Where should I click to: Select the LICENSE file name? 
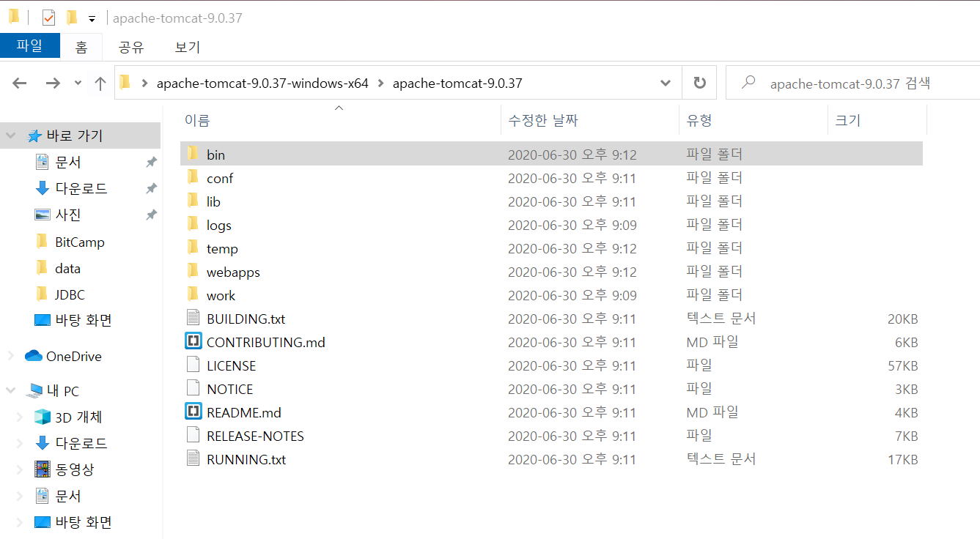click(232, 365)
